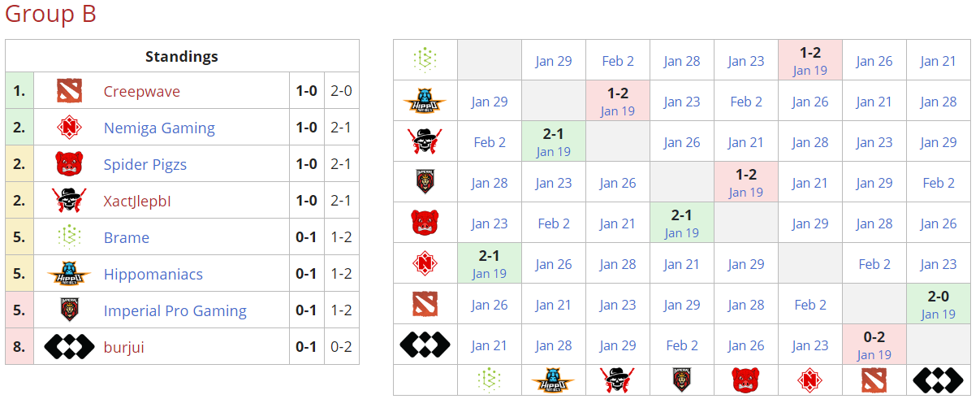980x399 pixels.
Task: Select the Brame team name link
Action: coord(126,237)
